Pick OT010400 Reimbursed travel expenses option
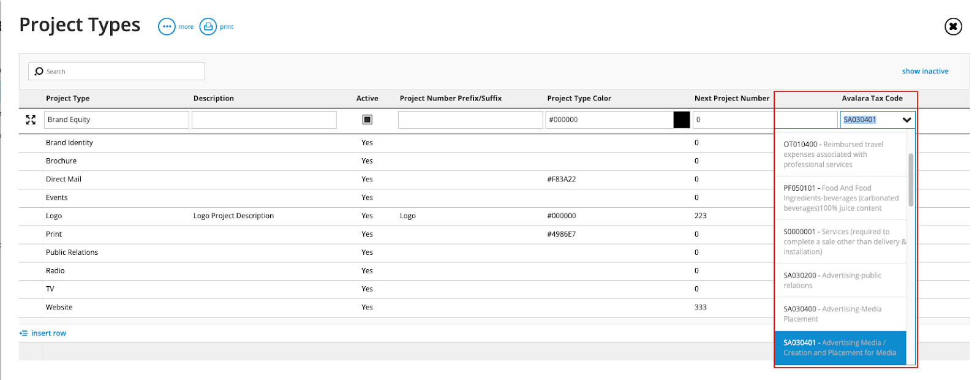 coord(840,154)
